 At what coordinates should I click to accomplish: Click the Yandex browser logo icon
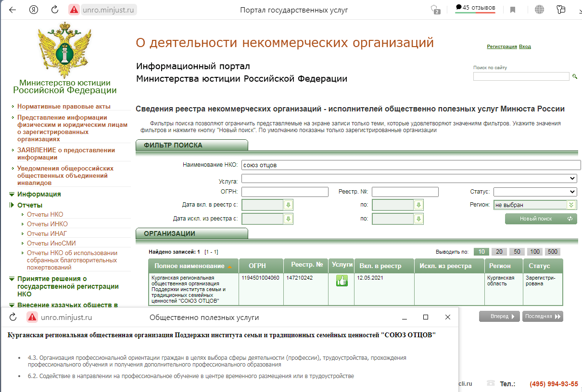pyautogui.click(x=33, y=9)
